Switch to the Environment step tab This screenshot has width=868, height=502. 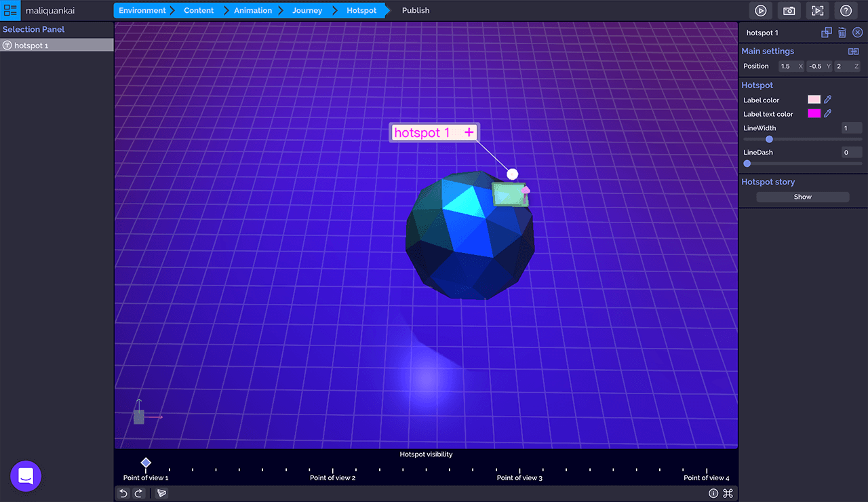(142, 11)
